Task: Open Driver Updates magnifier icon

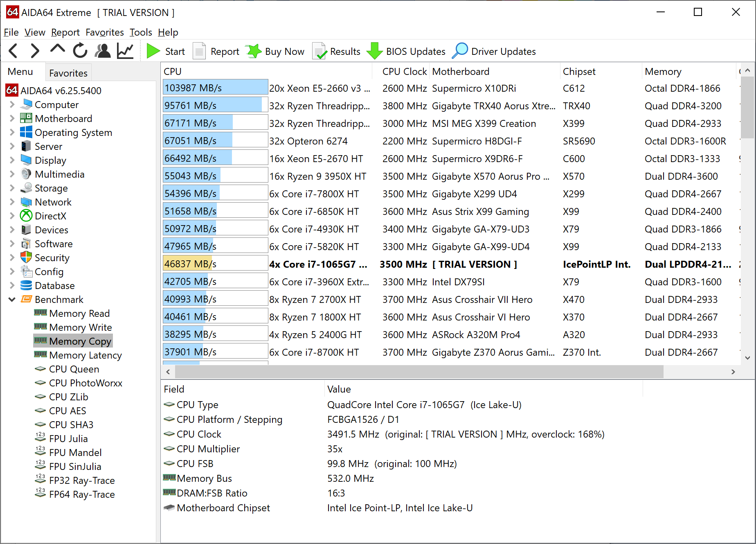Action: pos(460,51)
